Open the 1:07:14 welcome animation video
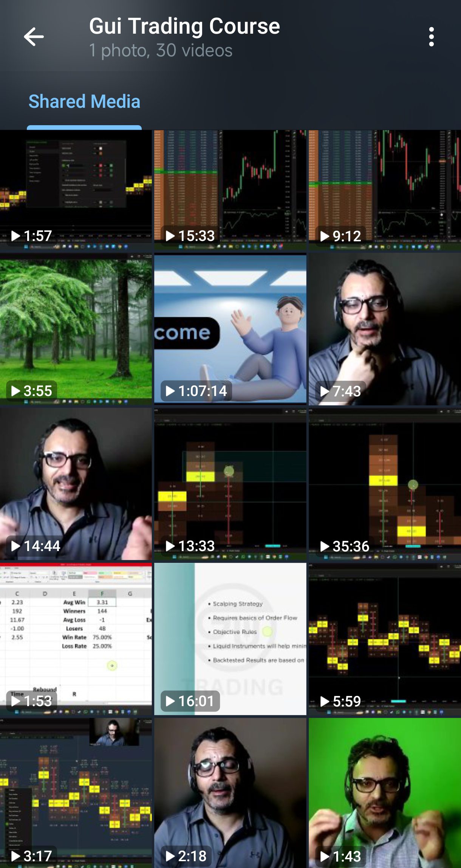The width and height of the screenshot is (461, 868). 230,328
